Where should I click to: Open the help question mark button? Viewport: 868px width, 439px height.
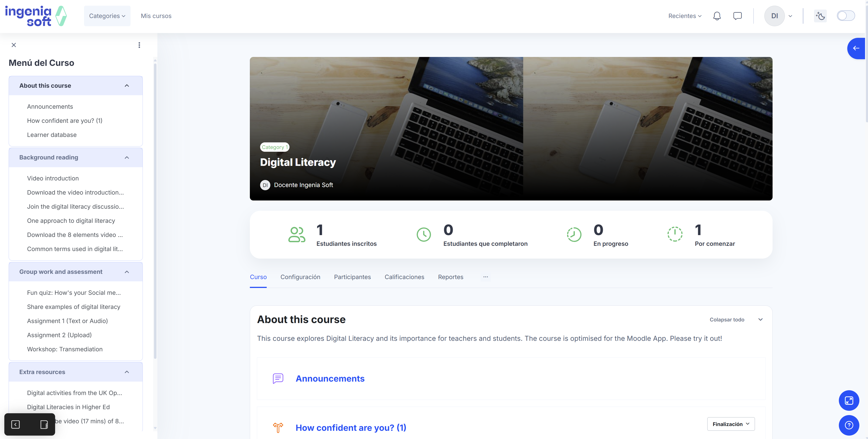pos(849,425)
